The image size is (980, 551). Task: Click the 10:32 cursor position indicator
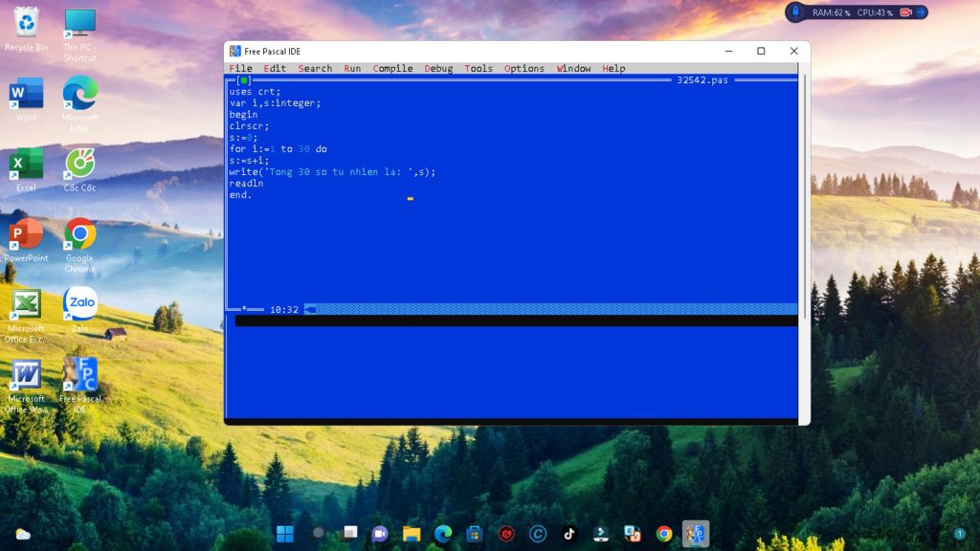click(283, 310)
